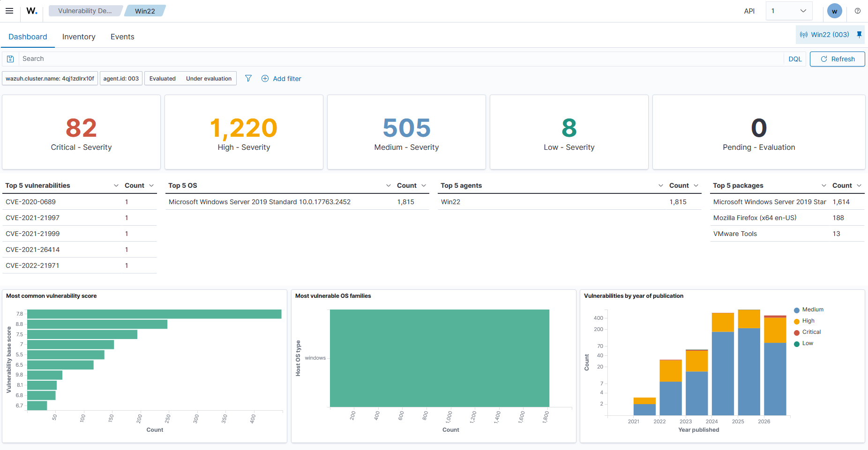The width and height of the screenshot is (868, 450).
Task: Toggle the Evaluated filter option
Action: [163, 79]
